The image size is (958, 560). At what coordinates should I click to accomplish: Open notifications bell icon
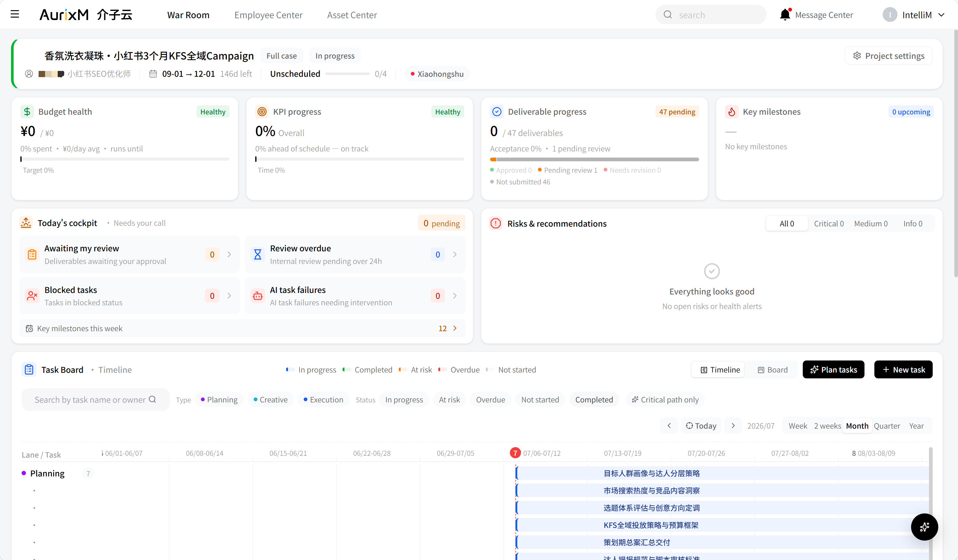pyautogui.click(x=785, y=14)
